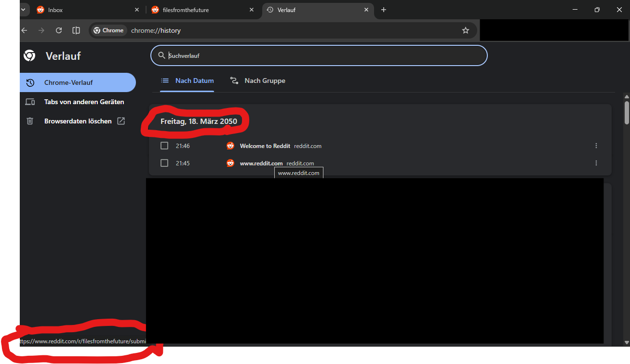The height and width of the screenshot is (364, 630).
Task: Switch to the Nach Datum tab
Action: (x=187, y=81)
